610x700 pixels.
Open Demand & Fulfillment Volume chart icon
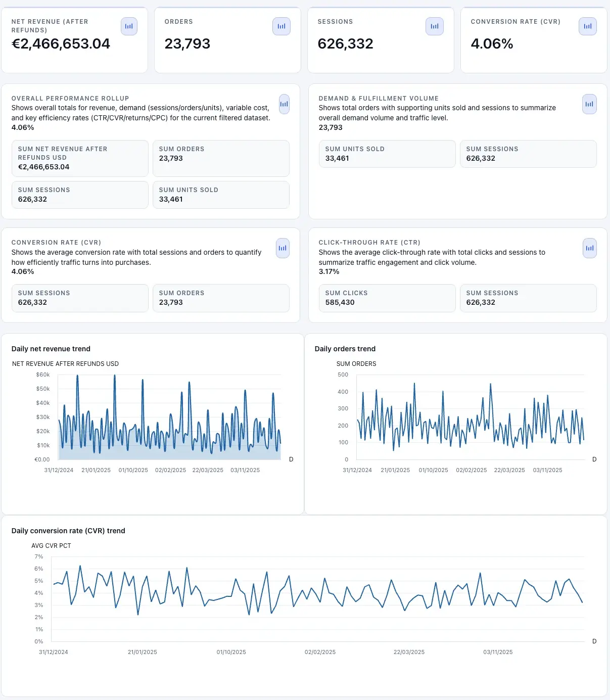click(x=589, y=104)
